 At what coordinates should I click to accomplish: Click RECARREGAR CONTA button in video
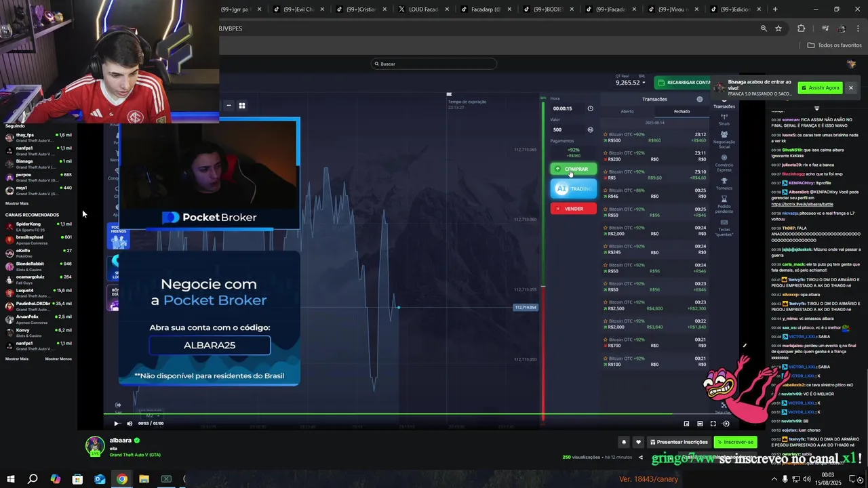pyautogui.click(x=684, y=82)
